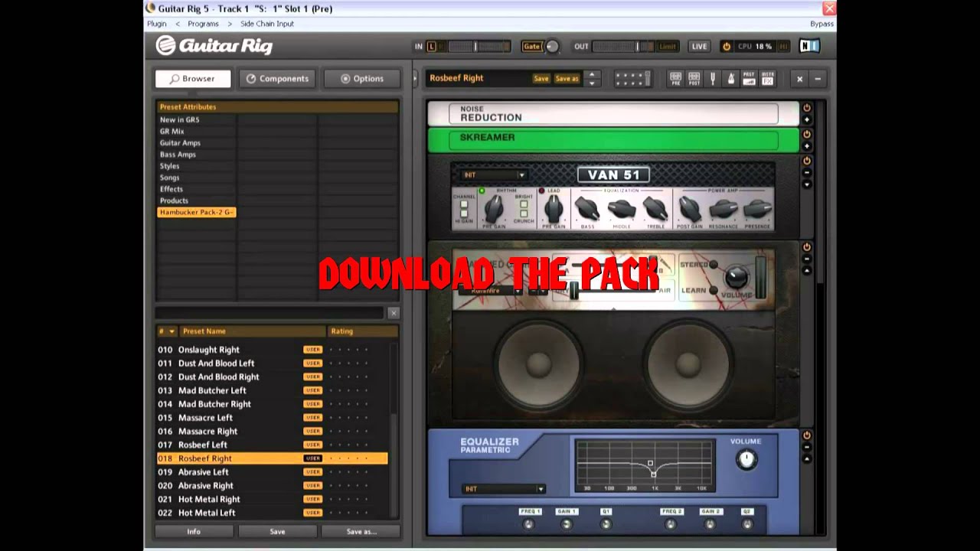Screen dimensions: 980x551
Task: Minimize the cabinet module
Action: (806, 259)
